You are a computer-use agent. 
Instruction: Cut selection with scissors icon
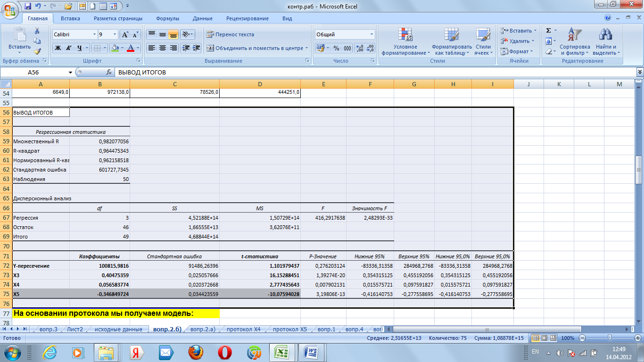[37, 31]
